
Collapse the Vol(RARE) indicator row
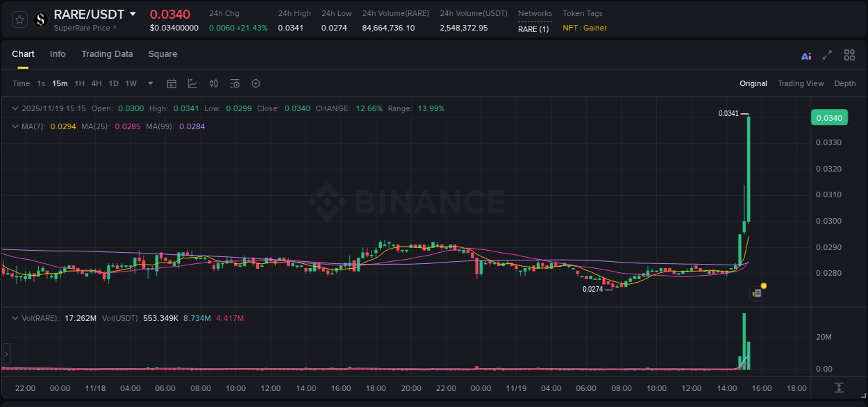pyautogui.click(x=15, y=317)
